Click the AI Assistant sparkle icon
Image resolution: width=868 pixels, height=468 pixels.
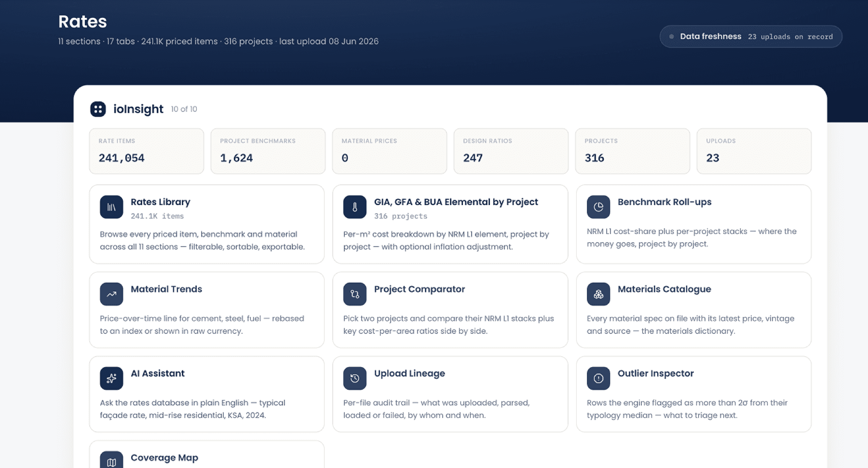tap(111, 378)
